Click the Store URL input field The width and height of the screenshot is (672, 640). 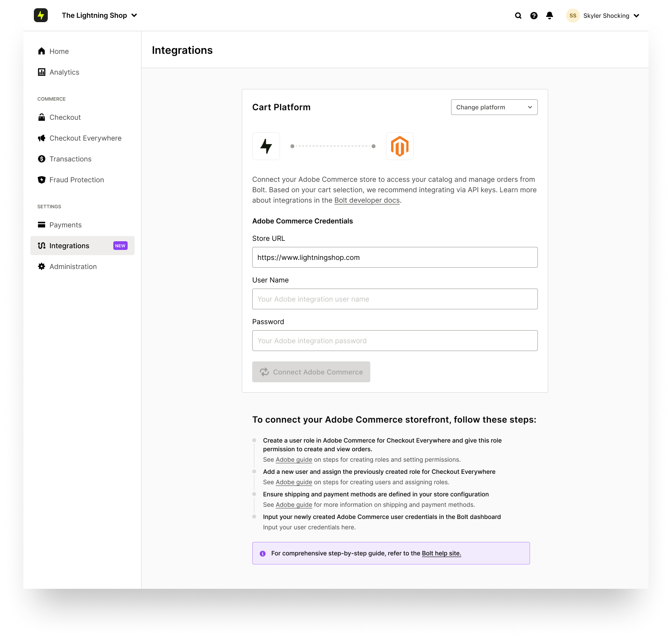395,257
